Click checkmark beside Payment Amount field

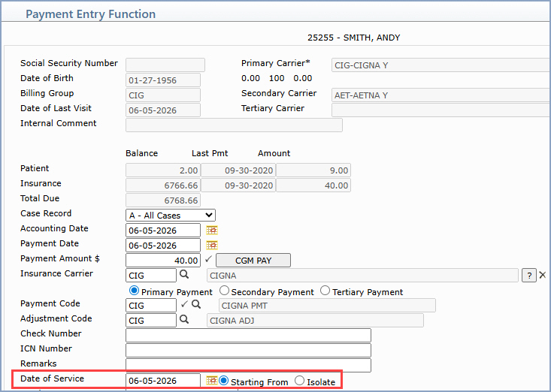tap(209, 259)
